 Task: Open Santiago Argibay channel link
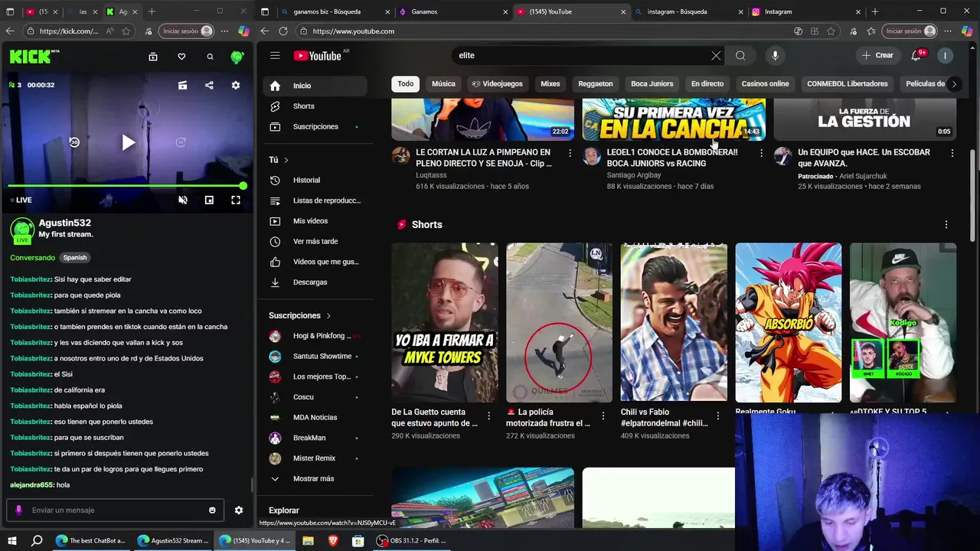pos(634,175)
